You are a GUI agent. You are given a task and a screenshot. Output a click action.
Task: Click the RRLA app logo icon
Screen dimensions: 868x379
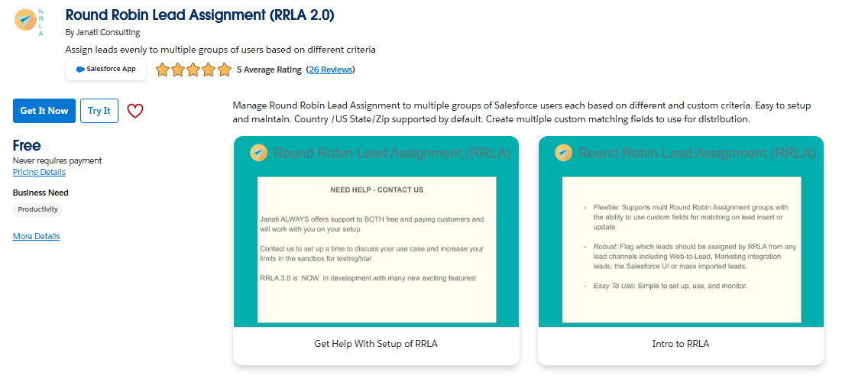pyautogui.click(x=29, y=22)
